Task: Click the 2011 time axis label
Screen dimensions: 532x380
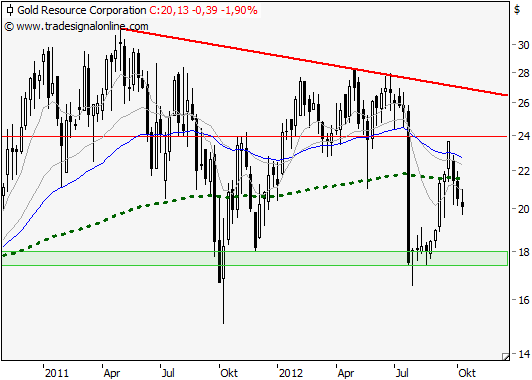Action: point(57,373)
